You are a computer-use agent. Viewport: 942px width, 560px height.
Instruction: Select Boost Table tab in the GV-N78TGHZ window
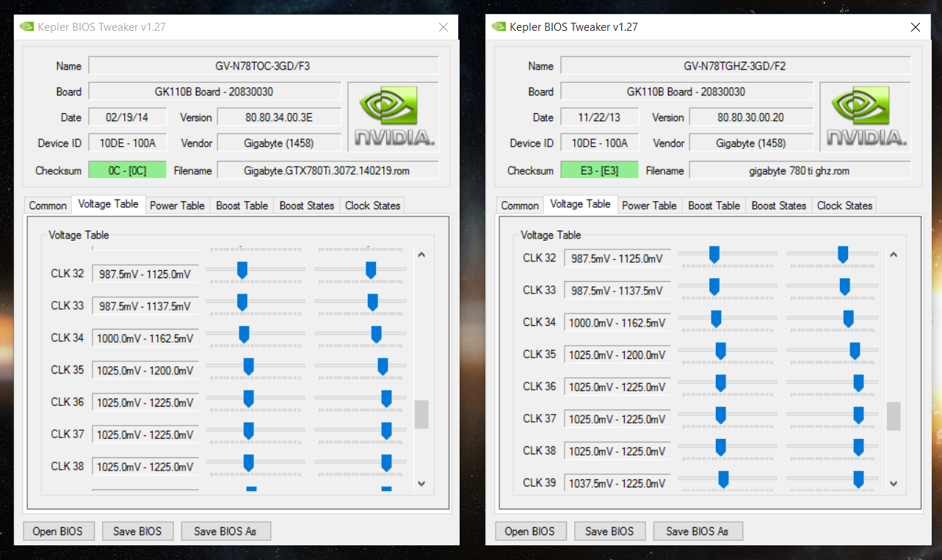(714, 206)
